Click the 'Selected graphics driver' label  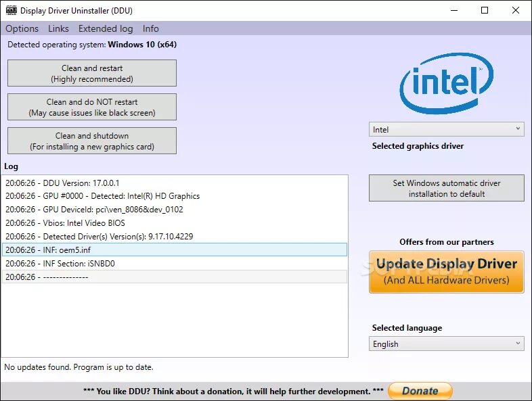tap(418, 146)
